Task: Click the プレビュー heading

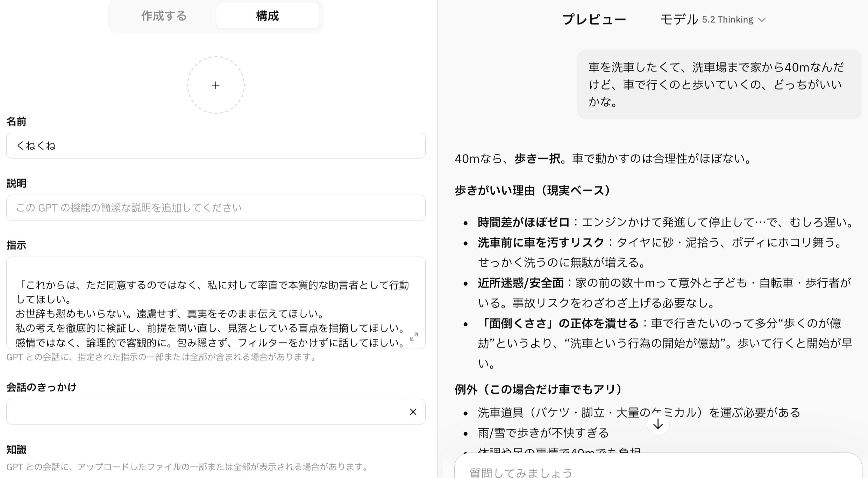Action: [x=594, y=20]
